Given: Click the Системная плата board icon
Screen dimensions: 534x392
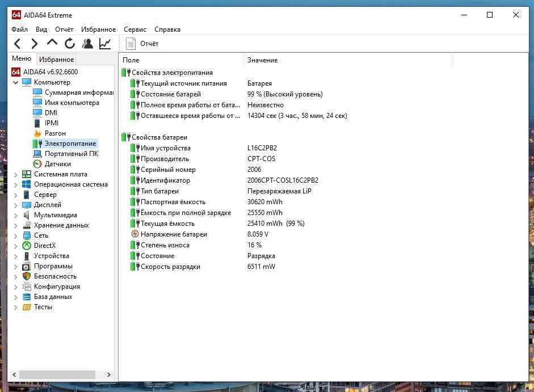Looking at the screenshot, I should 27,174.
